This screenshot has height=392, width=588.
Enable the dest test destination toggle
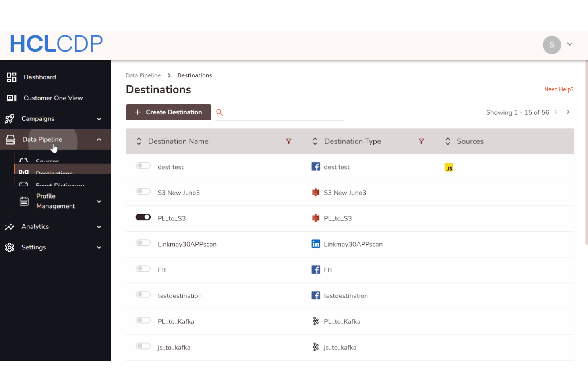(x=143, y=166)
